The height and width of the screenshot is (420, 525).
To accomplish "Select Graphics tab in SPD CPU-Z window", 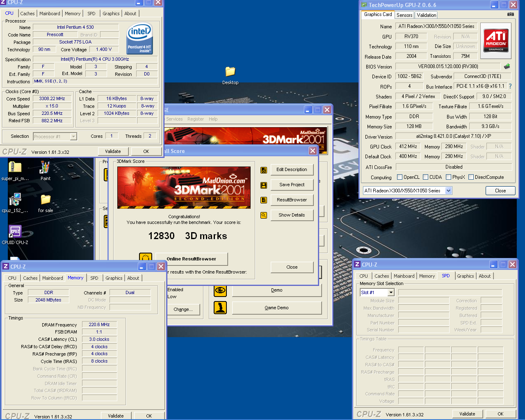I will (466, 276).
